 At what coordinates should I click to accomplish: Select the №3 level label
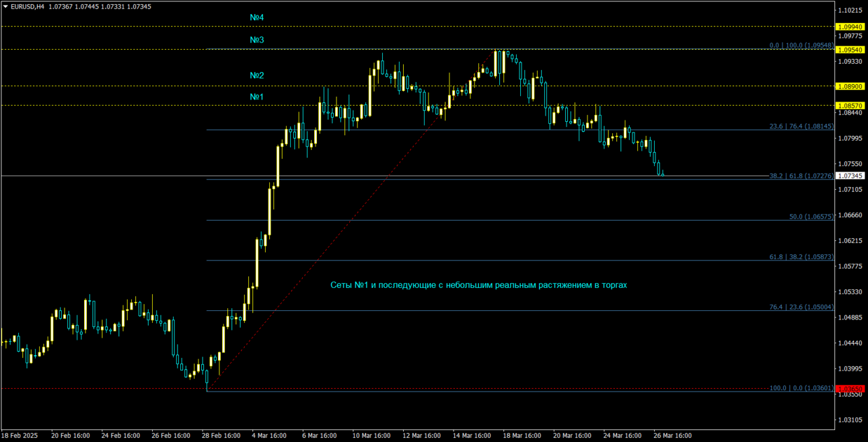click(x=257, y=40)
